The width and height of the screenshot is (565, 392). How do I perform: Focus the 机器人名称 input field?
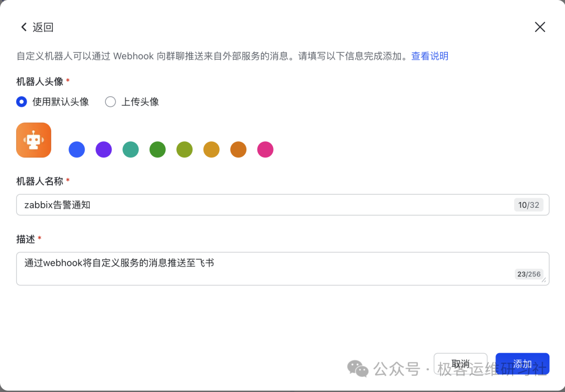click(x=262, y=205)
